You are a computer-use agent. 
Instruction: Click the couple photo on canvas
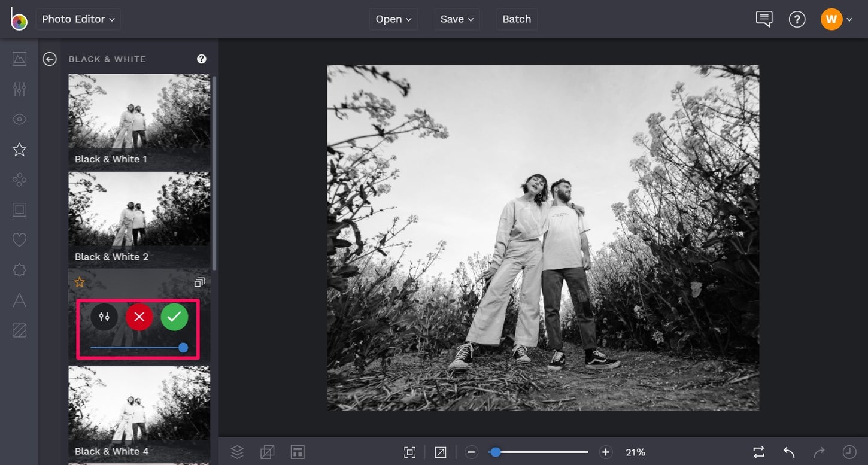pos(543,238)
